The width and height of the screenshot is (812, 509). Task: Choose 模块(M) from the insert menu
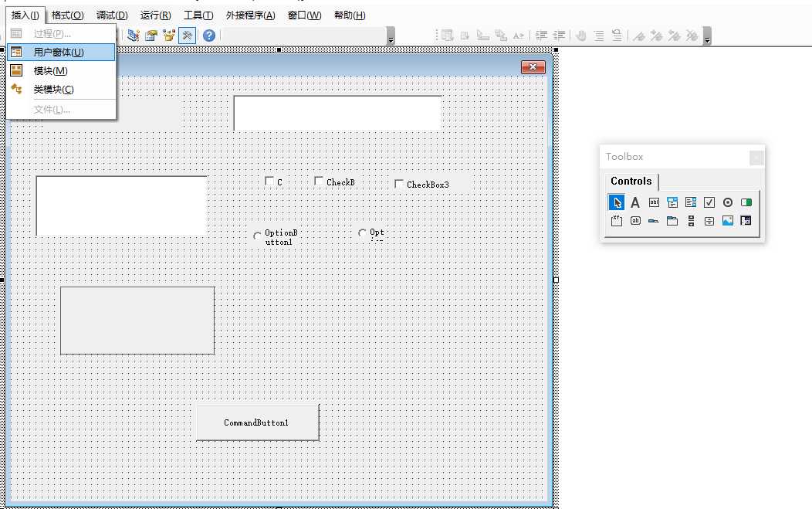[x=61, y=71]
